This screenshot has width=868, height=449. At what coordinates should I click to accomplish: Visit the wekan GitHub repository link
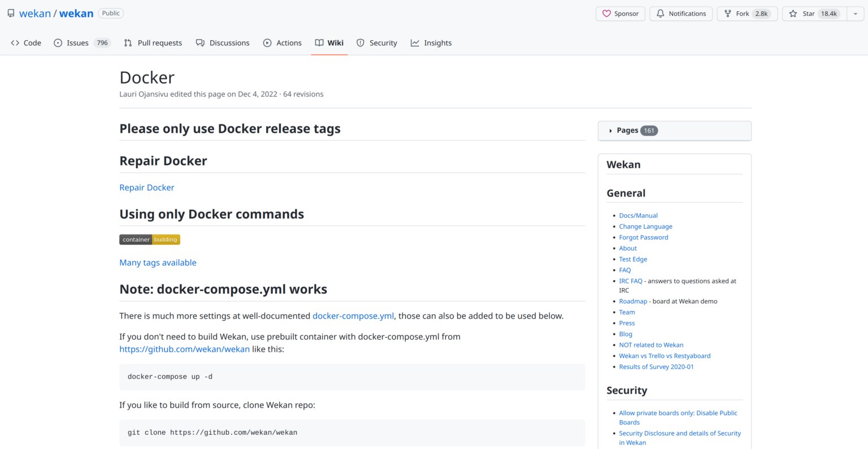click(184, 349)
